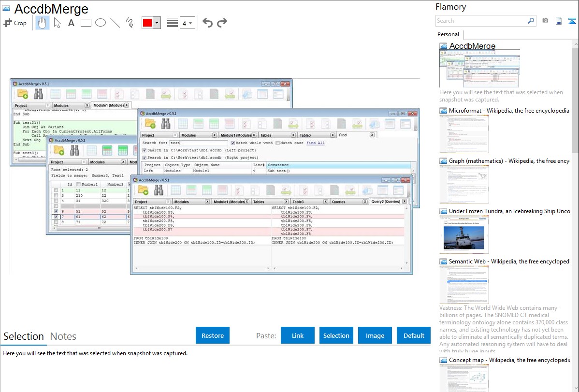This screenshot has width=579, height=392.
Task: Open the Microformat Wikipedia snapshot thumbnail
Action: pyautogui.click(x=464, y=134)
